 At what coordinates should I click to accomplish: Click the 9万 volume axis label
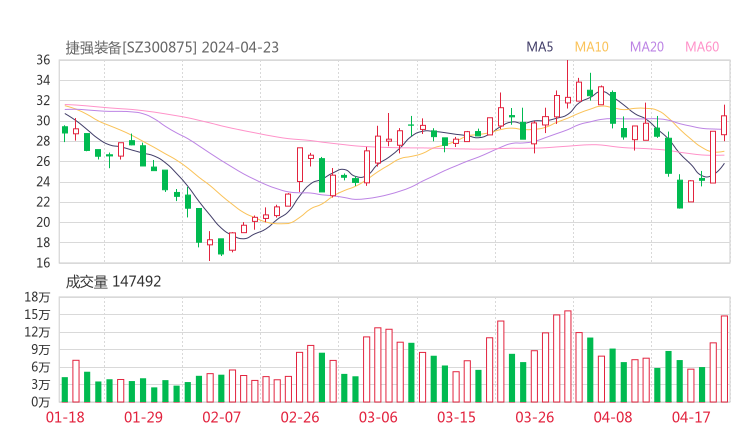pos(40,350)
